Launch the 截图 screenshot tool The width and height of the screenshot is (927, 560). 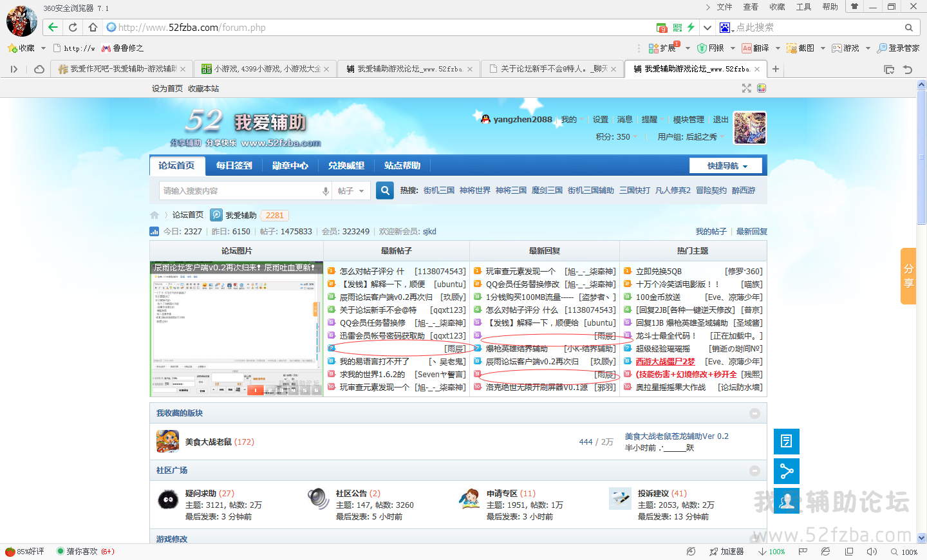pyautogui.click(x=800, y=48)
